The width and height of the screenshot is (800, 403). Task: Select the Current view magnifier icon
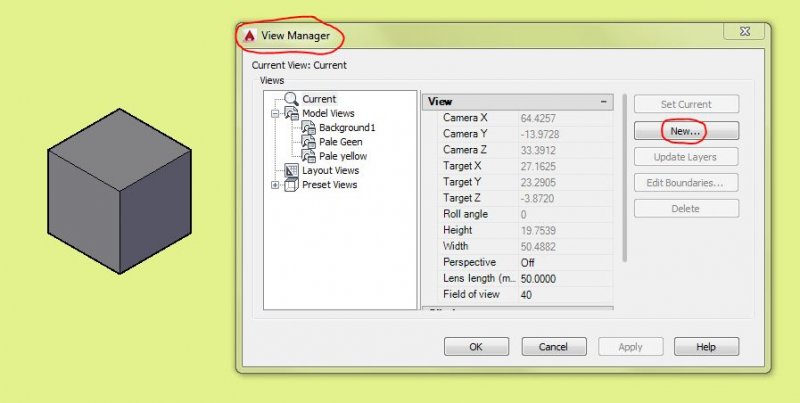[x=291, y=99]
